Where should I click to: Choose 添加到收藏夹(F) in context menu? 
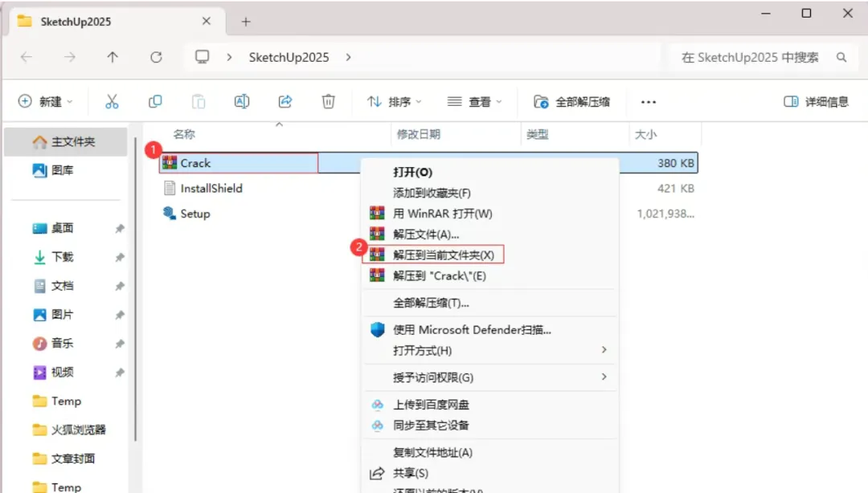490,193
